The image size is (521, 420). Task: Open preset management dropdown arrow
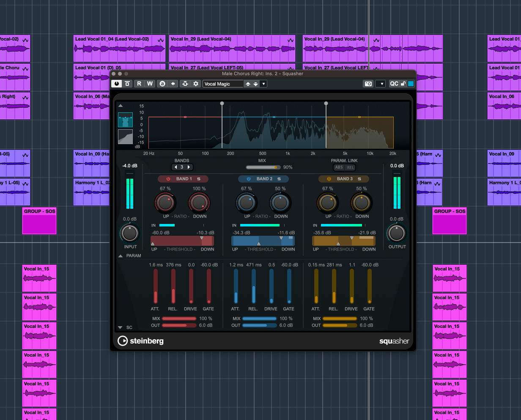pos(263,84)
